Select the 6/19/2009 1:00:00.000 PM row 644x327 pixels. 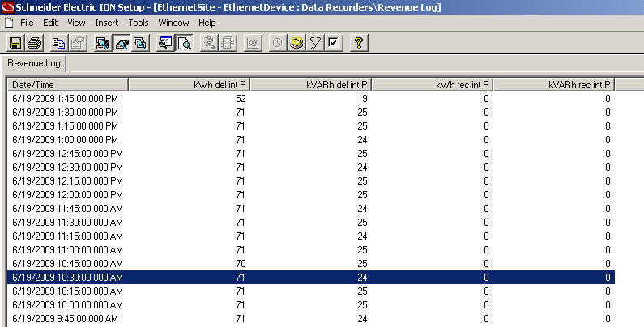(311, 140)
